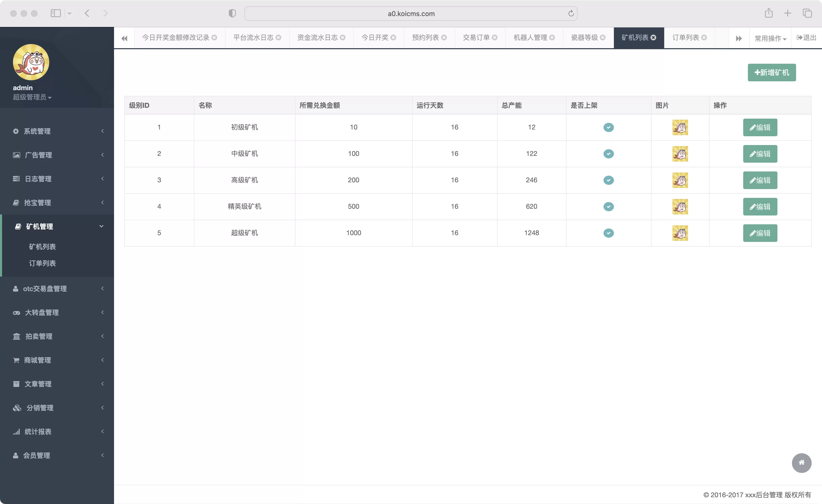Click the browser forward arrow
This screenshot has height=504, width=822.
tap(105, 13)
